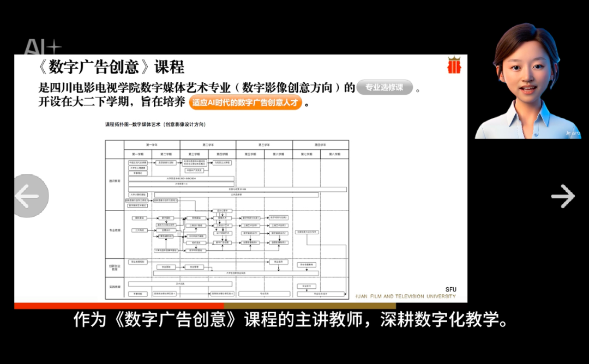Click the 第三学年 column header in the chart
The height and width of the screenshot is (364, 589).
pos(264,145)
